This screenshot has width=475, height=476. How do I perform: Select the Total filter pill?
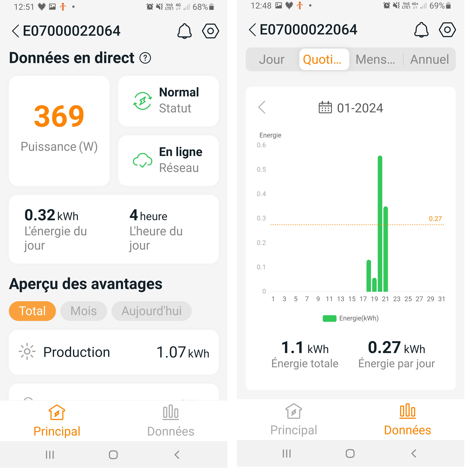click(32, 311)
